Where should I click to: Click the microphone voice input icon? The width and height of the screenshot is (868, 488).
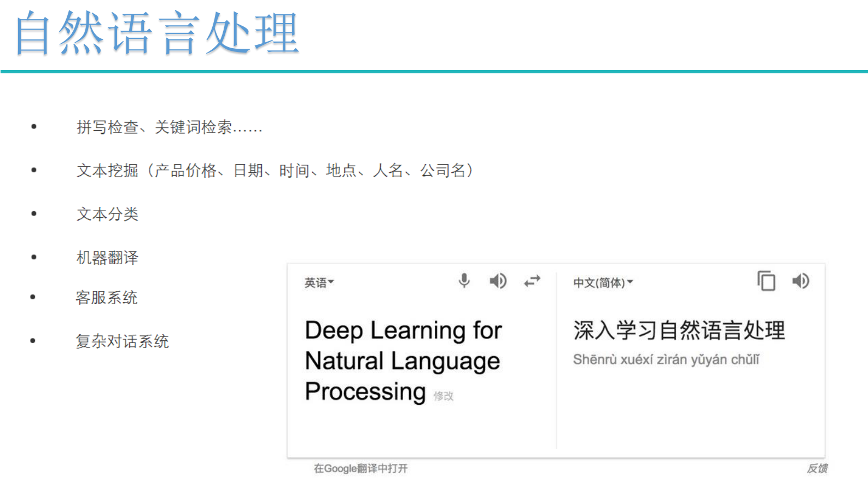[x=464, y=281]
